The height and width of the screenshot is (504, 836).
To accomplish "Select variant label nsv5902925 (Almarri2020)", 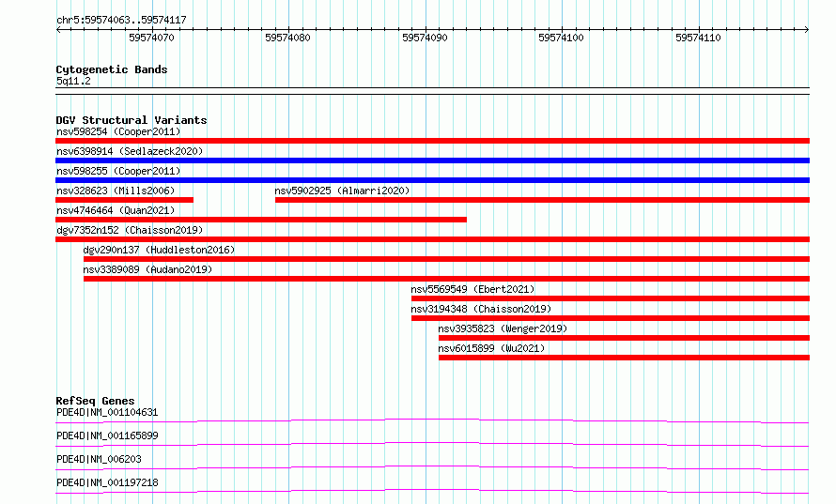I will 342,191.
